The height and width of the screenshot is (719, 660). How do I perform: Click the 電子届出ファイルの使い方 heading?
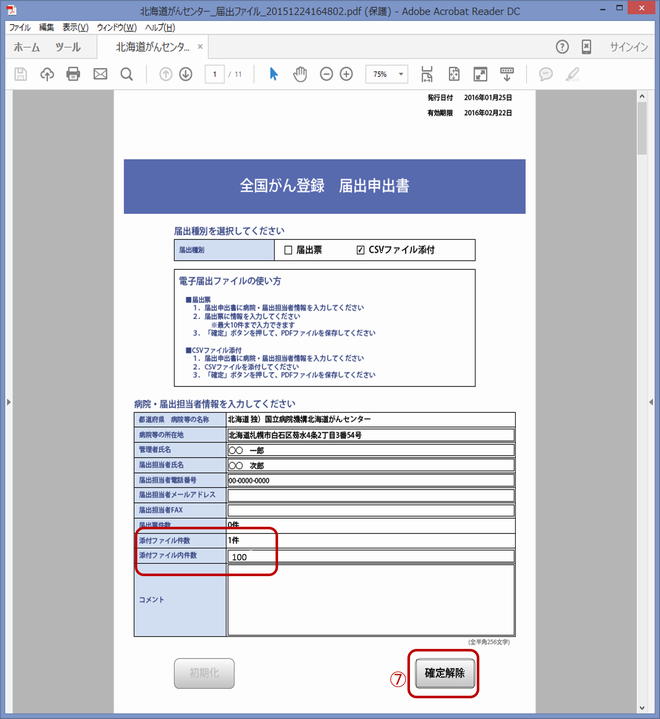[x=230, y=281]
